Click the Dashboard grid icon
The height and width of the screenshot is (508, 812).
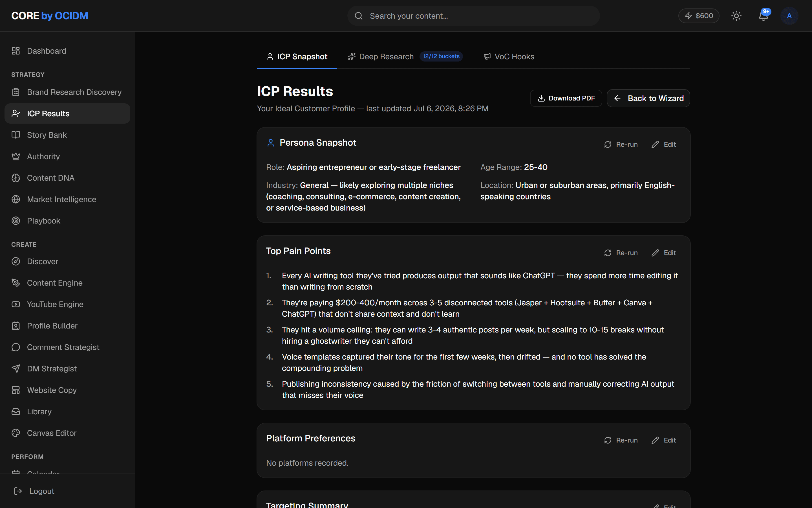click(x=16, y=51)
